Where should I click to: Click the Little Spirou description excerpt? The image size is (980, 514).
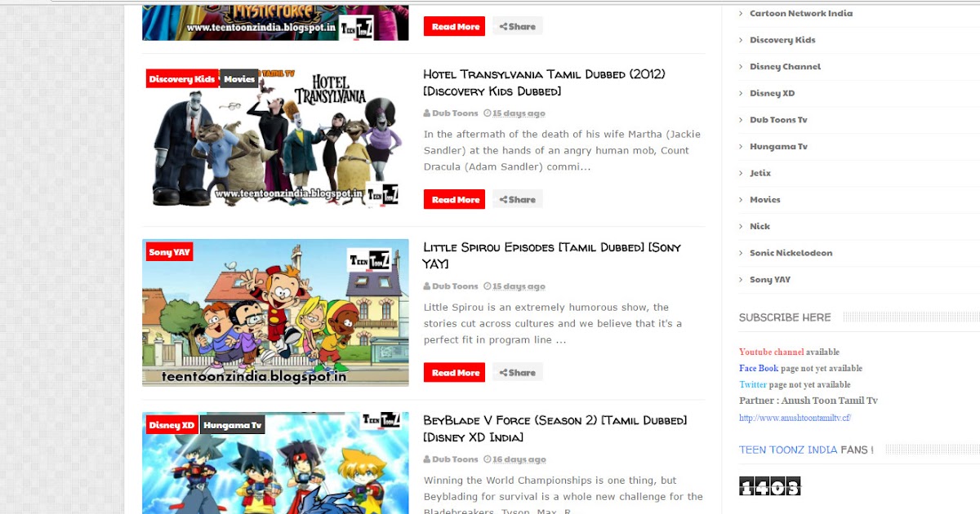[x=553, y=324]
